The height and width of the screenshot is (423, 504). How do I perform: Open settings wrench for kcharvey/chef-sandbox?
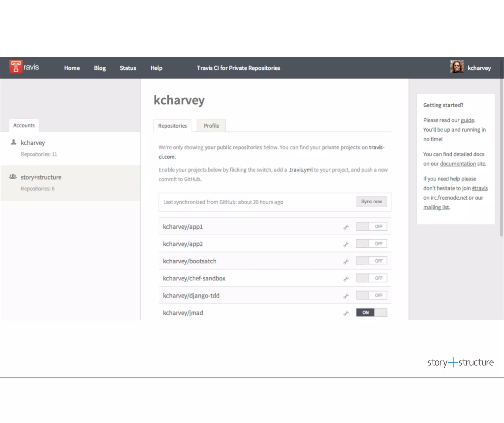coord(346,279)
